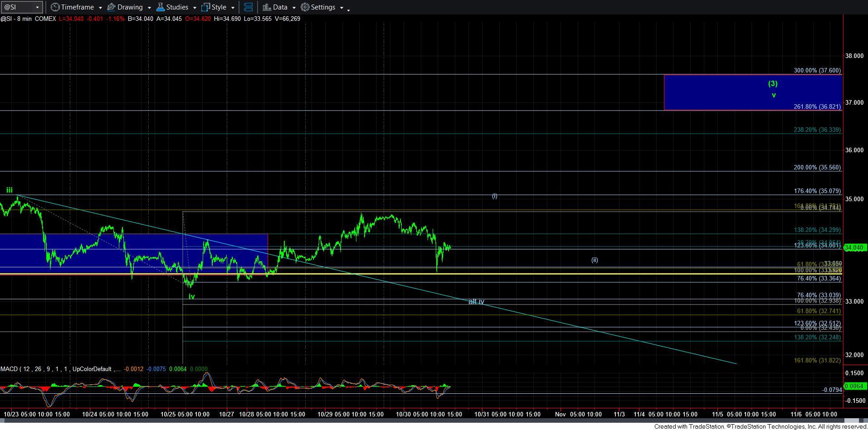Click the Data bar-chart icon

coord(267,7)
